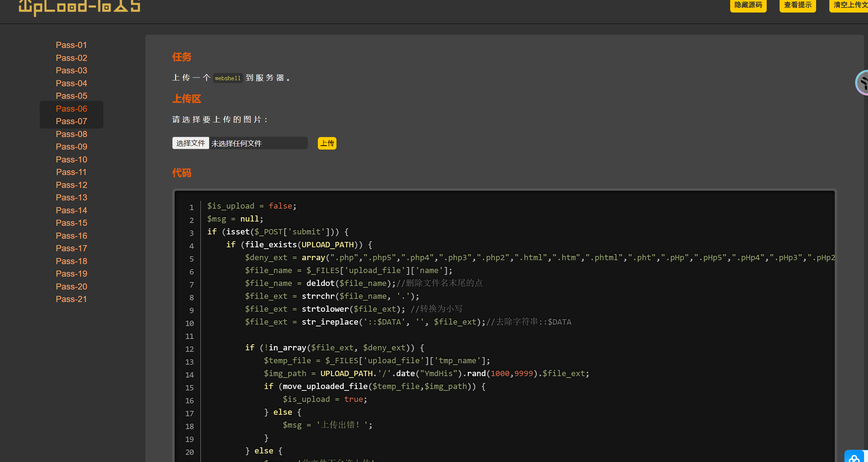Click the Upload-labs logo
Image resolution: width=868 pixels, height=462 pixels.
point(79,6)
